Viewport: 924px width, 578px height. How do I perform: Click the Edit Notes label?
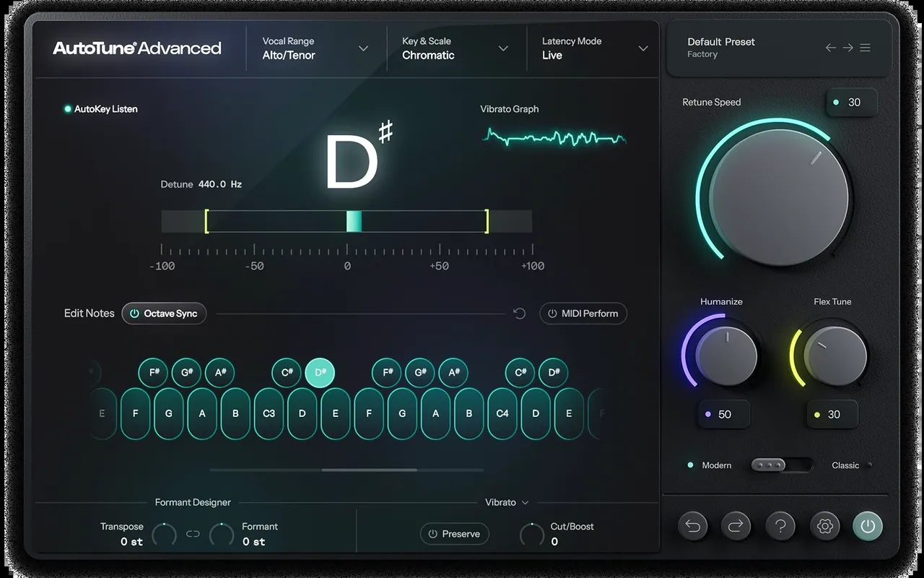90,314
